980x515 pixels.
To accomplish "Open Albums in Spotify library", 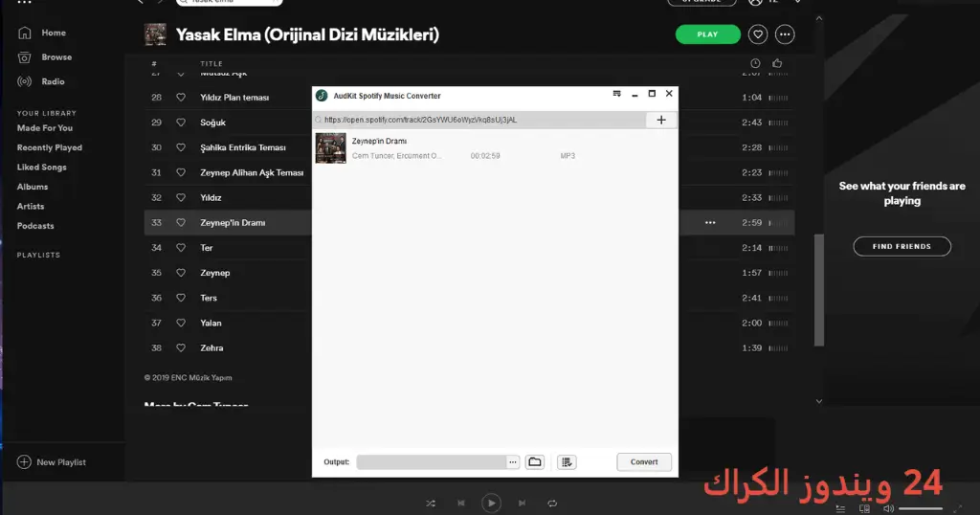I will click(32, 187).
